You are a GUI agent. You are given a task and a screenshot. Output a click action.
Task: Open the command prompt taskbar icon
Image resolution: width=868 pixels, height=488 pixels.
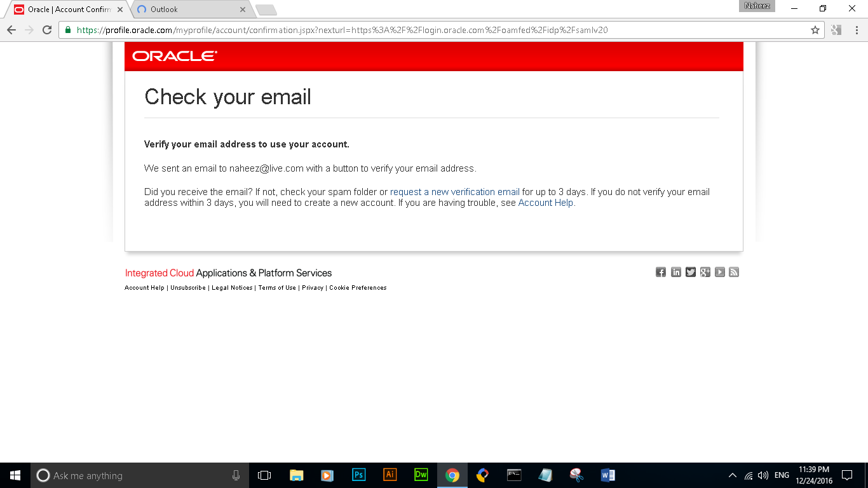[x=514, y=475]
